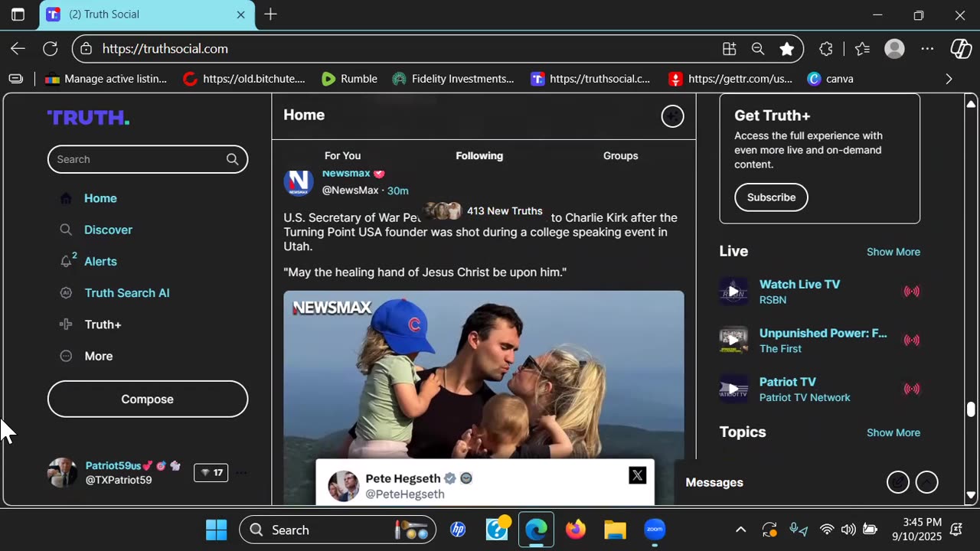The height and width of the screenshot is (551, 980).
Task: Click the plus icon in Home header
Action: tap(672, 116)
